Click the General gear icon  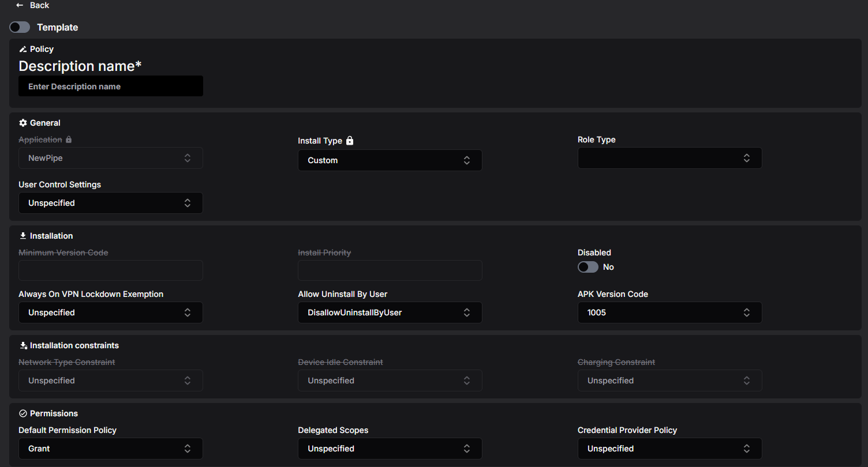[23, 123]
